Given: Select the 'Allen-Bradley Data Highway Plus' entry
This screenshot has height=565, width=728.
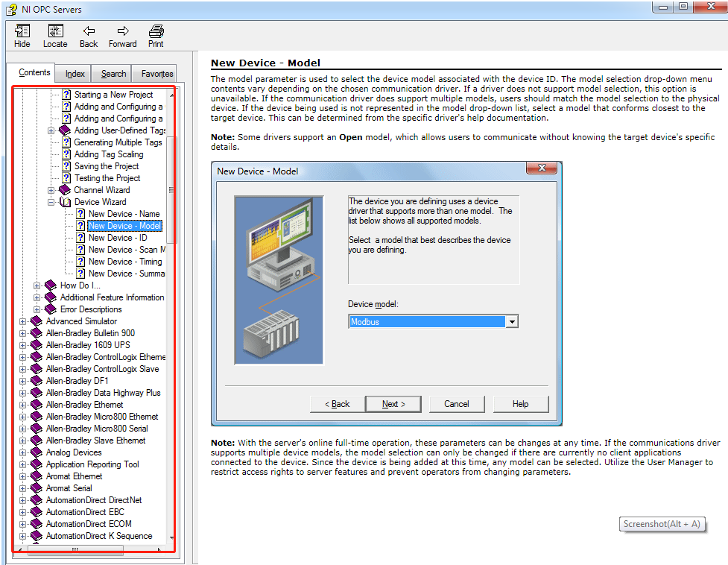Looking at the screenshot, I should point(104,394).
